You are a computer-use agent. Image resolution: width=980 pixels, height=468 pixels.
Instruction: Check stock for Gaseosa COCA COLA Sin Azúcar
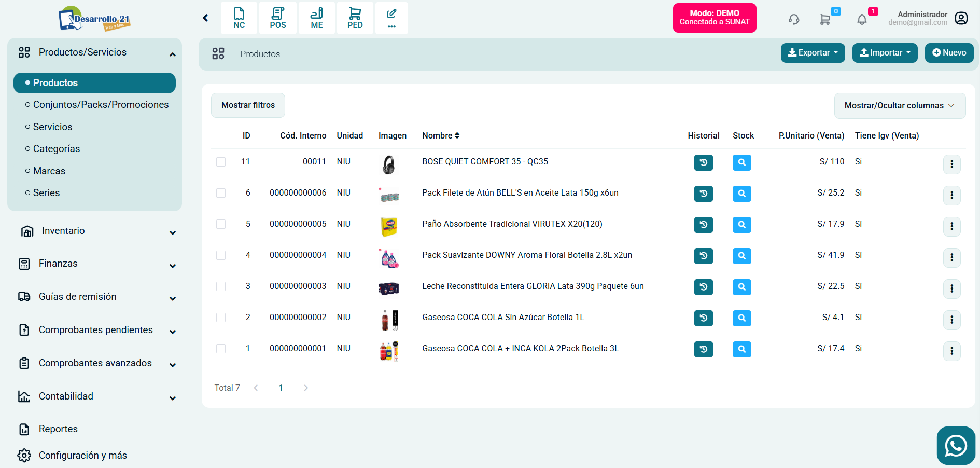point(741,318)
